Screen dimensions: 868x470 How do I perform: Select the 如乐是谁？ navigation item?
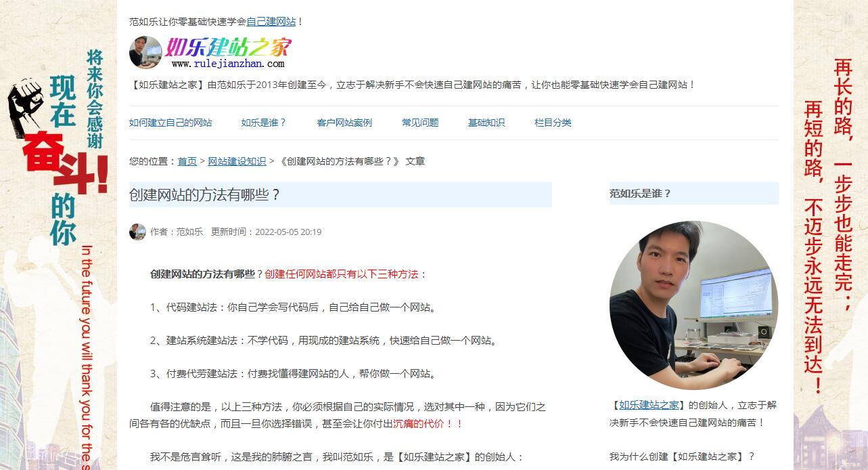[264, 123]
